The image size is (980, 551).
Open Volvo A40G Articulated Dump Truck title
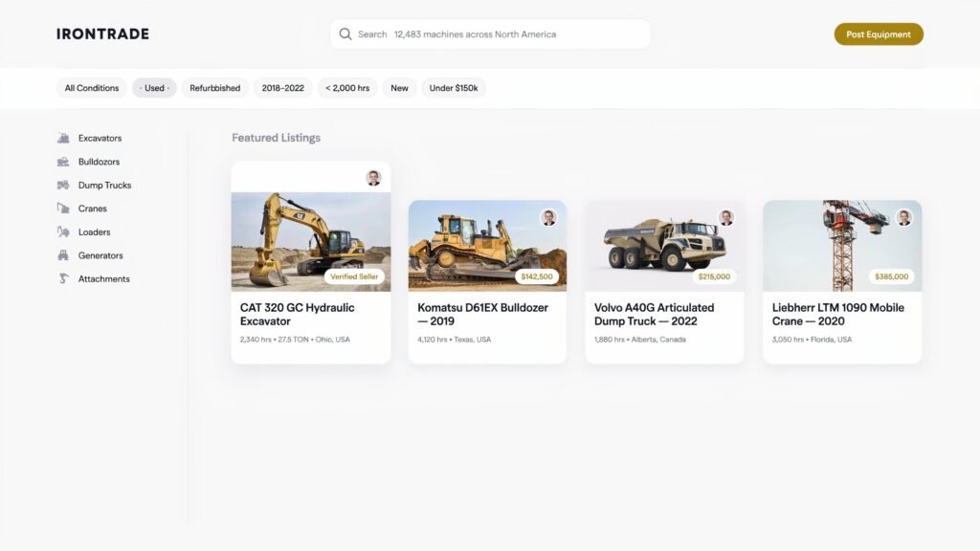click(655, 314)
